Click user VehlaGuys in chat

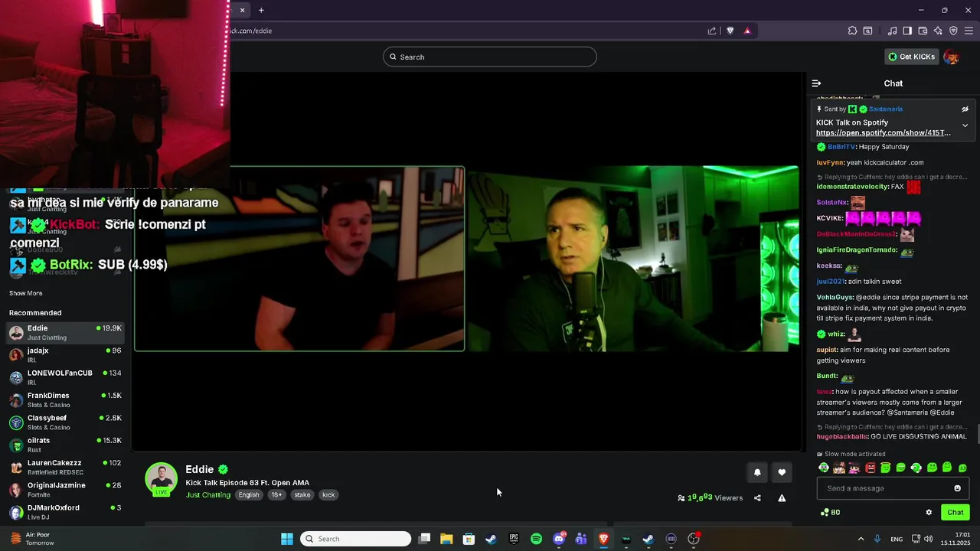(x=834, y=297)
